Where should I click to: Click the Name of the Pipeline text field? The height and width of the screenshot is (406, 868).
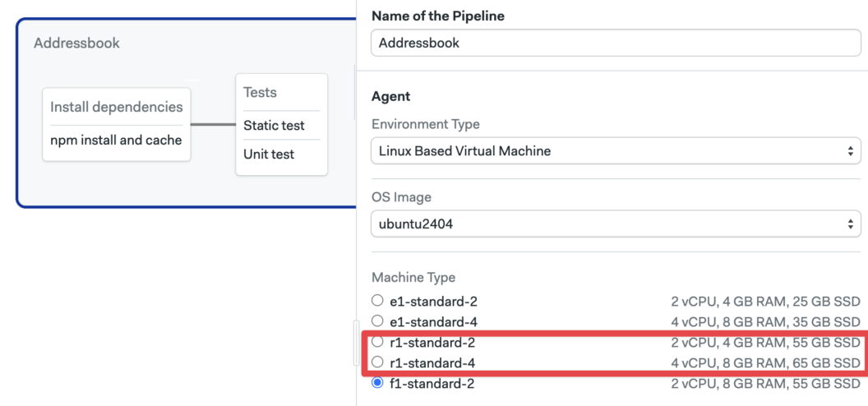click(x=615, y=43)
